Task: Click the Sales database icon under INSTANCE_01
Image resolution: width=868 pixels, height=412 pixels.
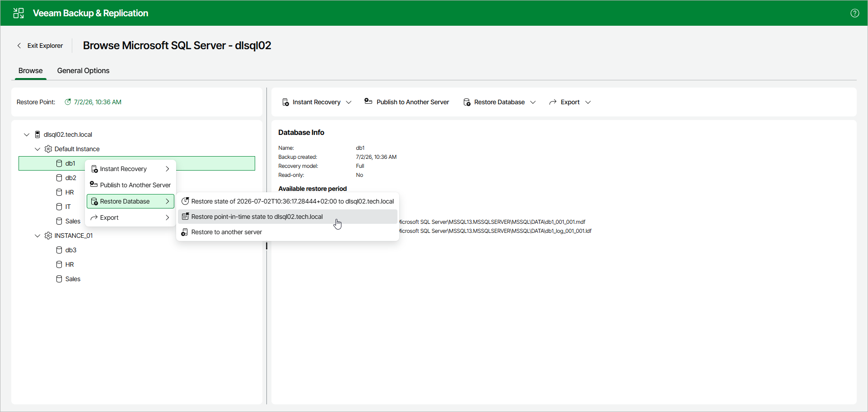Action: tap(59, 279)
